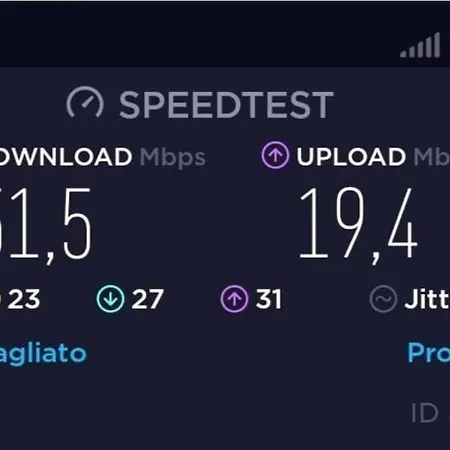Image resolution: width=450 pixels, height=450 pixels.
Task: Click the teal download latency arrow icon
Action: pyautogui.click(x=110, y=299)
